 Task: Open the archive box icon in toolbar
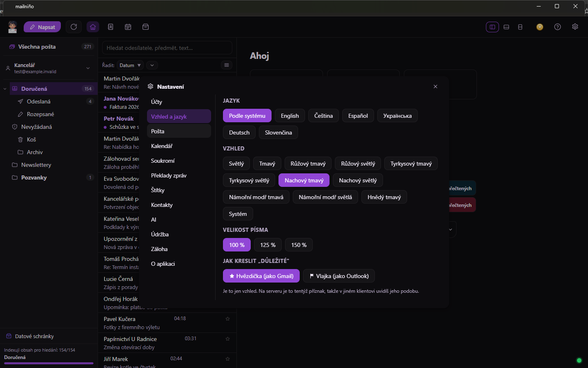(x=145, y=27)
